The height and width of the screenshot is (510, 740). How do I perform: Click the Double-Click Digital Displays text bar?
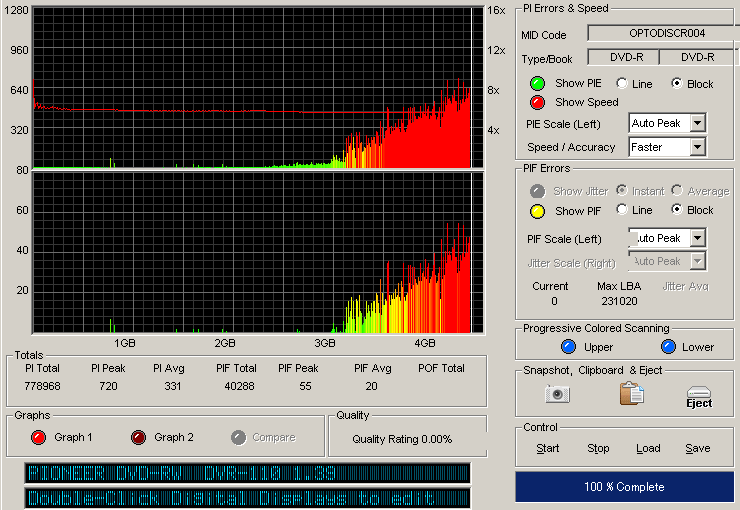coord(247,498)
